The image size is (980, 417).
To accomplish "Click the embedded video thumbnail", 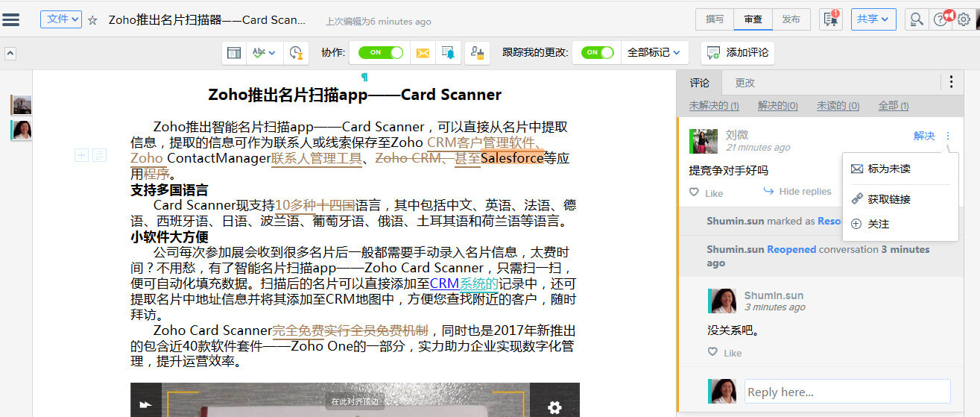I will click(355, 400).
